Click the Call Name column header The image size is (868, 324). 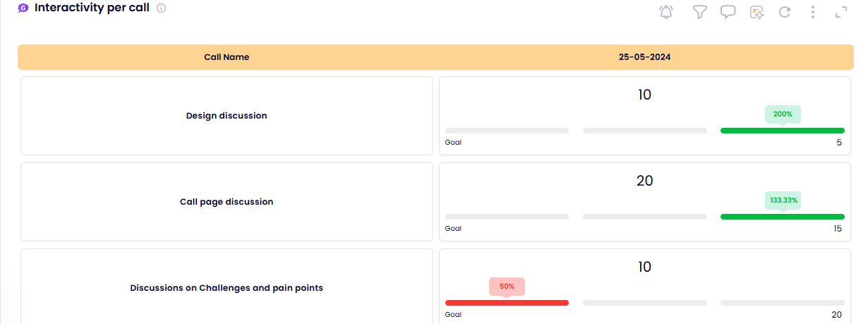coord(227,57)
